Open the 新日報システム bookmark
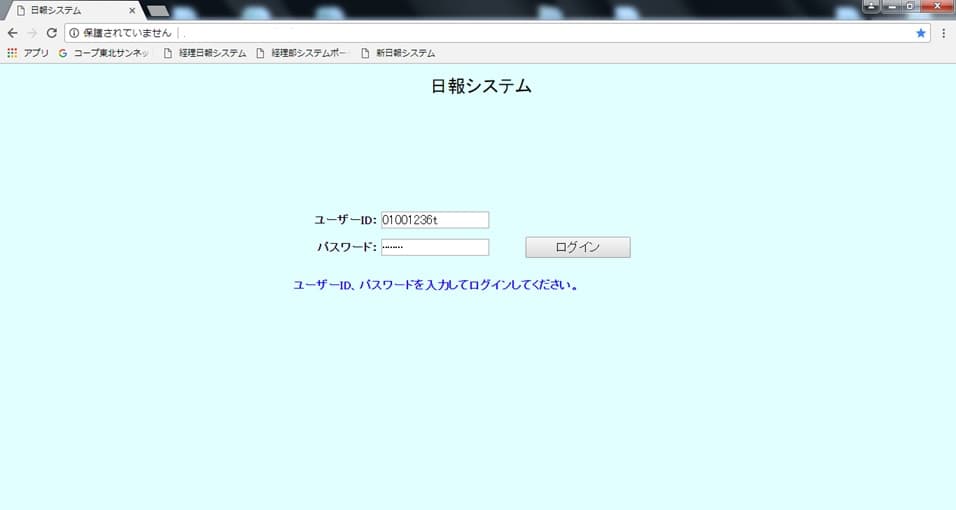This screenshot has width=956, height=510. (398, 53)
